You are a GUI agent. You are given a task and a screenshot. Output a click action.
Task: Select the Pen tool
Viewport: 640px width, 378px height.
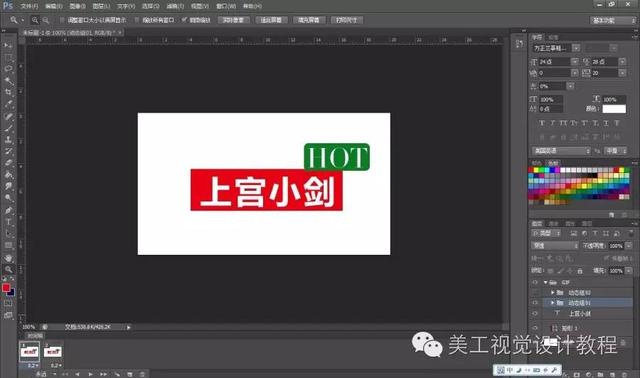tap(8, 211)
